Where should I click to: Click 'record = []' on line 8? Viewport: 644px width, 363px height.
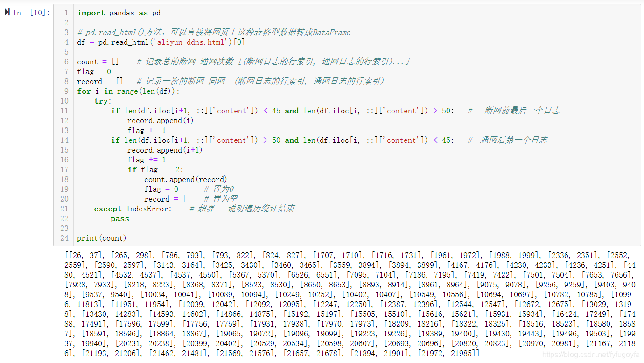pos(100,81)
